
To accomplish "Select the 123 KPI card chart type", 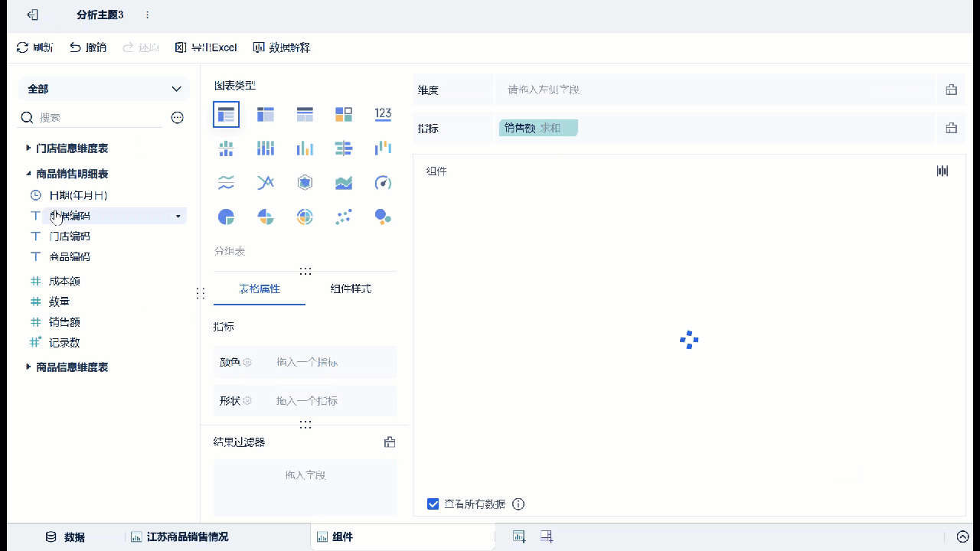I will click(x=383, y=114).
